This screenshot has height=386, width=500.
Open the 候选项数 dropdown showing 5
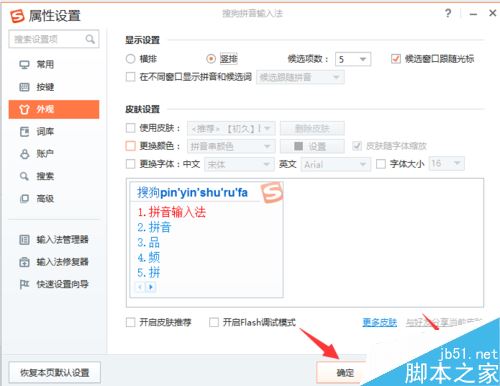coord(353,60)
